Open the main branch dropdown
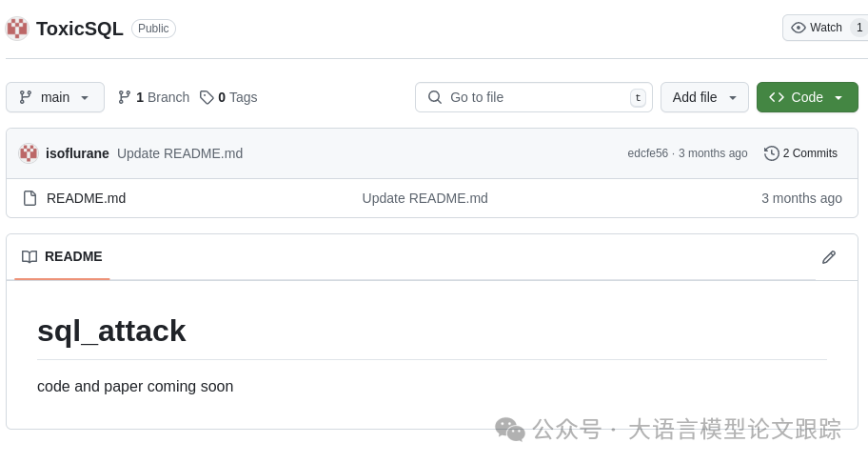This screenshot has width=868, height=463. click(x=55, y=97)
